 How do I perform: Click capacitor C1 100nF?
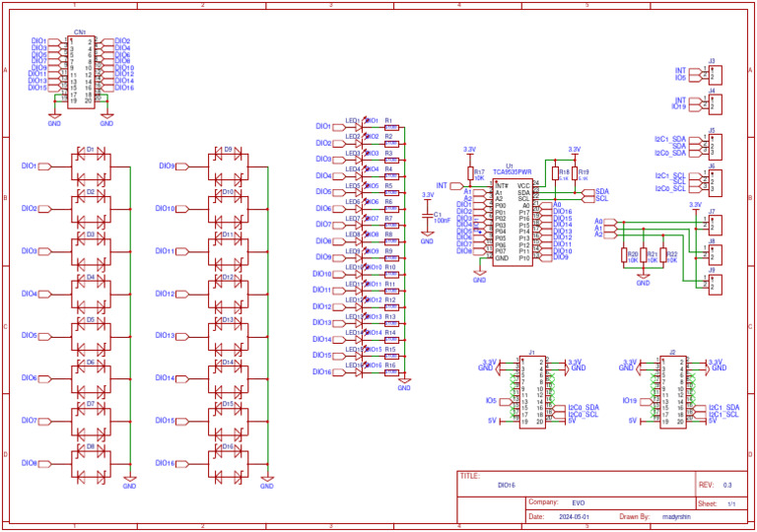427,217
